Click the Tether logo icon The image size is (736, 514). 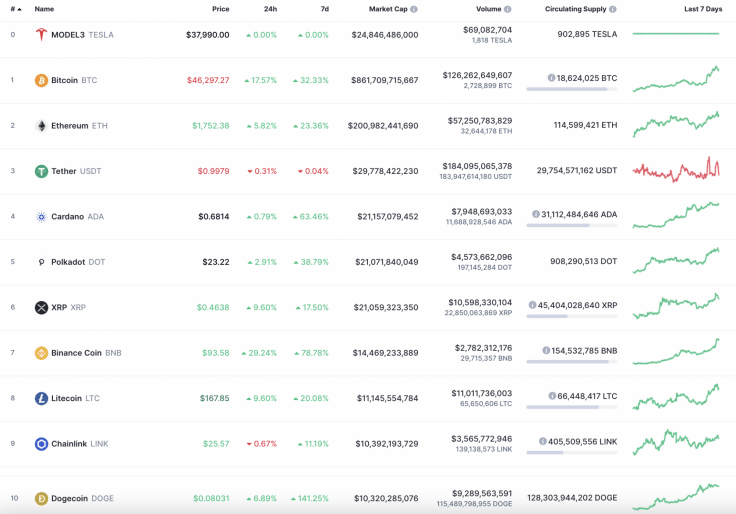tap(41, 171)
